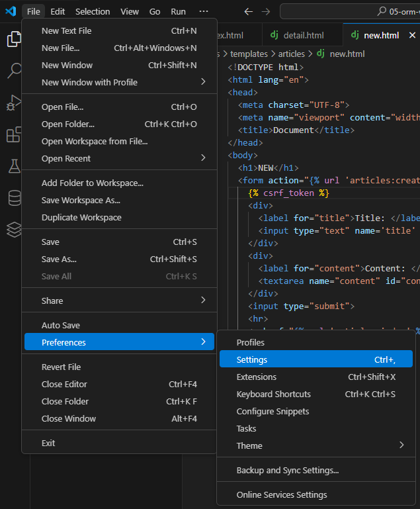Image resolution: width=420 pixels, height=509 pixels.
Task: Expand the Open Recent submenu
Action: [x=203, y=158]
